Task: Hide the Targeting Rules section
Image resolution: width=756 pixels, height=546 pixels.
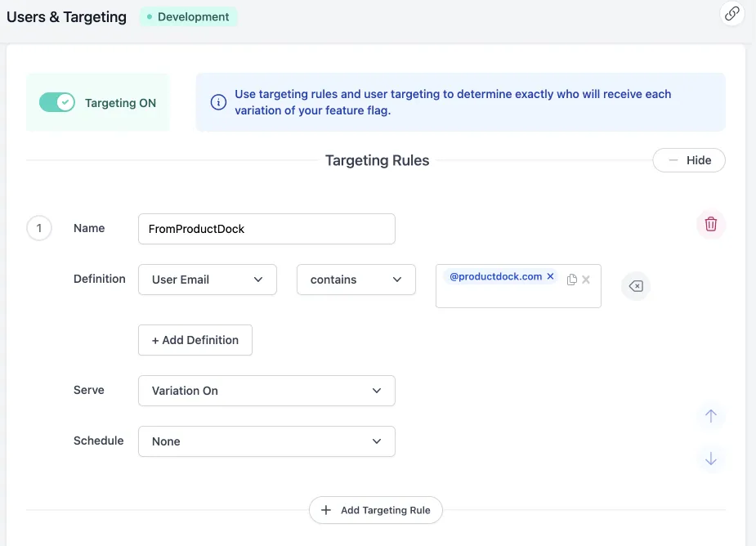Action: coord(688,160)
